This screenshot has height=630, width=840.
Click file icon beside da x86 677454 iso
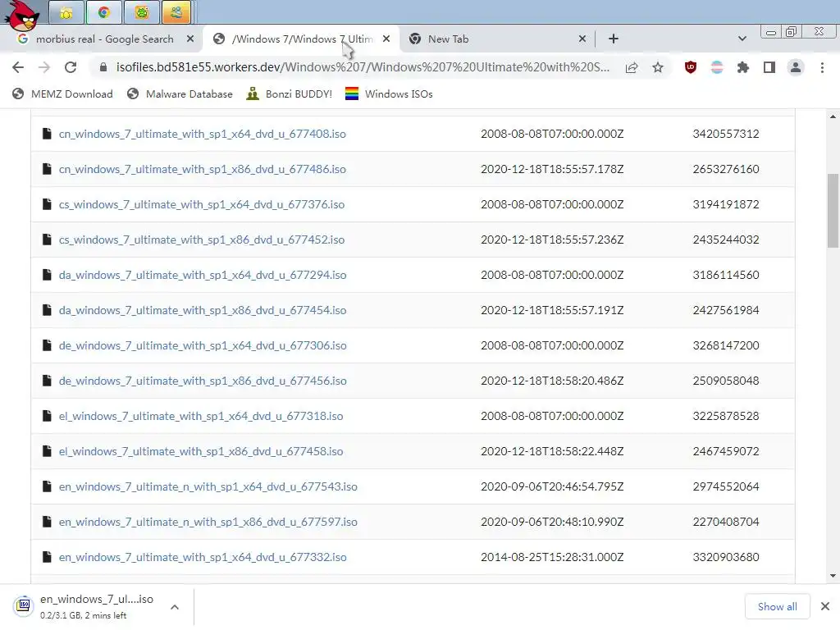(x=47, y=310)
